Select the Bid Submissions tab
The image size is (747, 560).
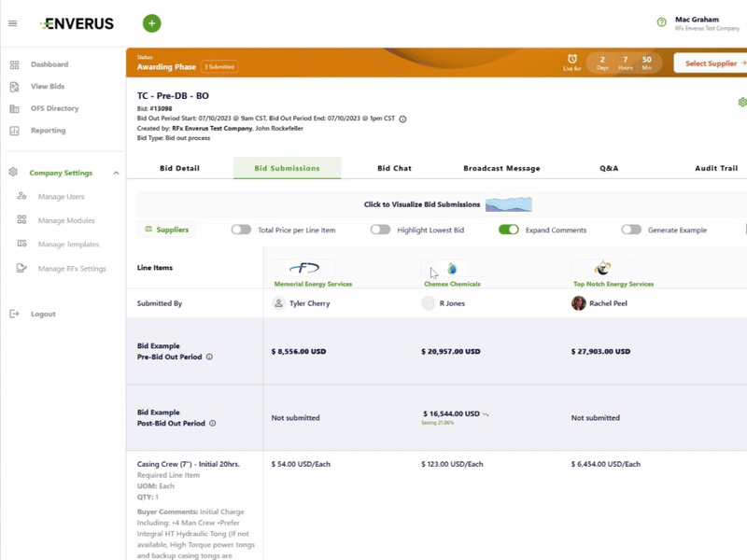288,168
